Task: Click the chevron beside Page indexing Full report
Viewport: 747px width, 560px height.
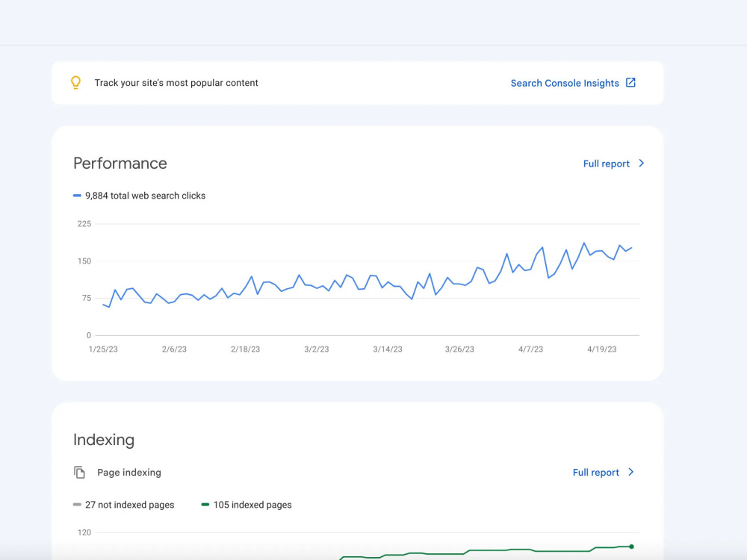Action: tap(630, 472)
